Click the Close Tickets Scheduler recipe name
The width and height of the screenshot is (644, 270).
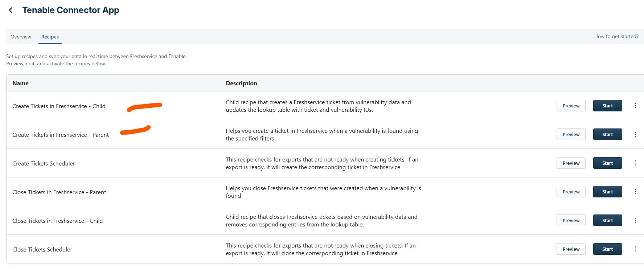42,249
